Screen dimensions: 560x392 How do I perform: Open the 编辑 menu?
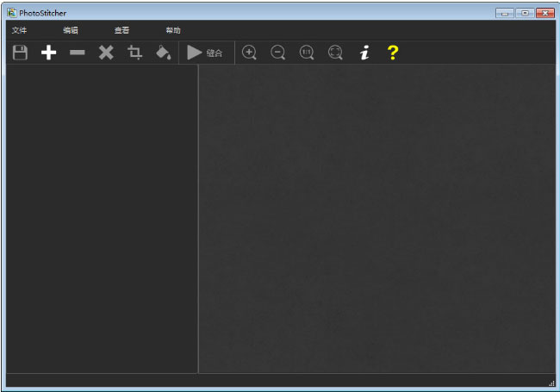pyautogui.click(x=71, y=30)
